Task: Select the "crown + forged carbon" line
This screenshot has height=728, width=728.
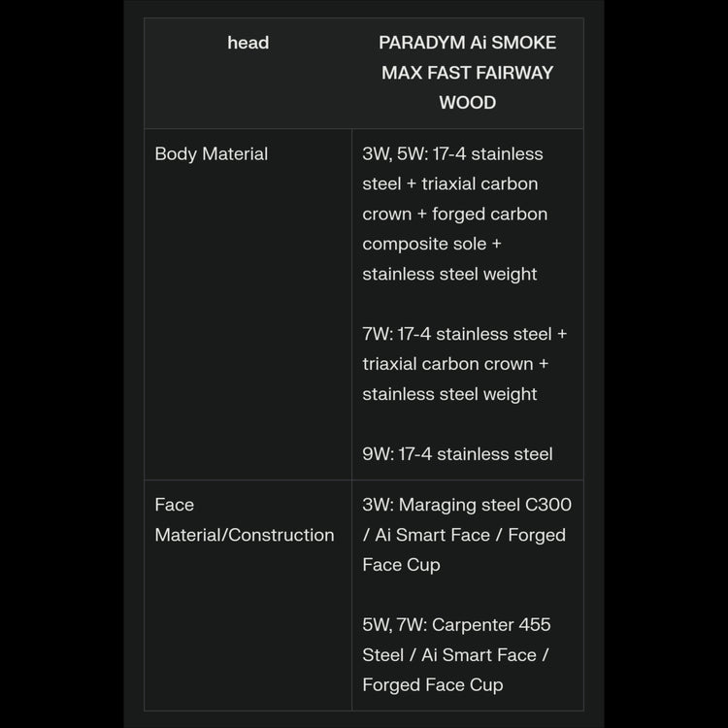Action: (x=454, y=214)
